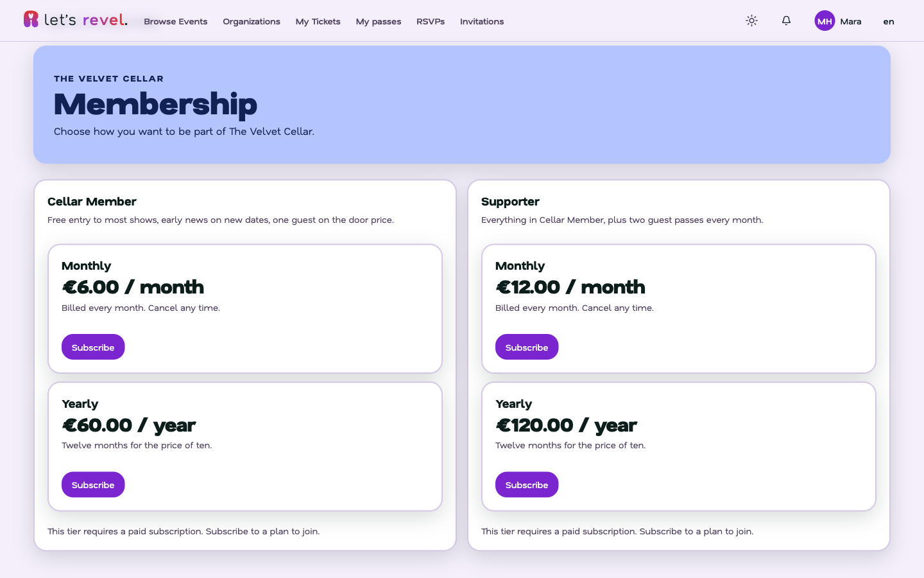Open the Mara user menu
Screen dimensions: 924x578
(851, 21)
